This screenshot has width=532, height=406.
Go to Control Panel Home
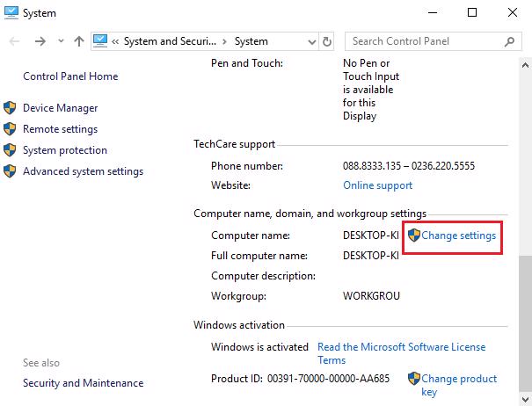[x=70, y=76]
